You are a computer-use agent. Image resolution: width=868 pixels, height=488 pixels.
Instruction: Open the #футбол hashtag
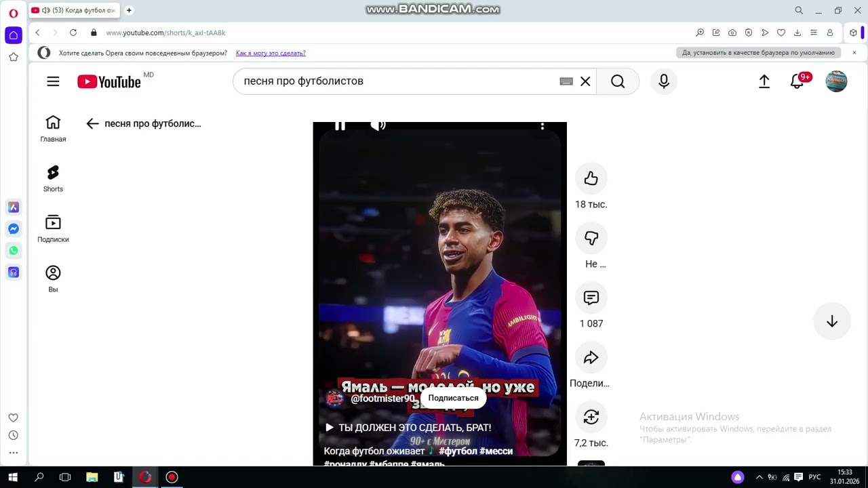458,451
